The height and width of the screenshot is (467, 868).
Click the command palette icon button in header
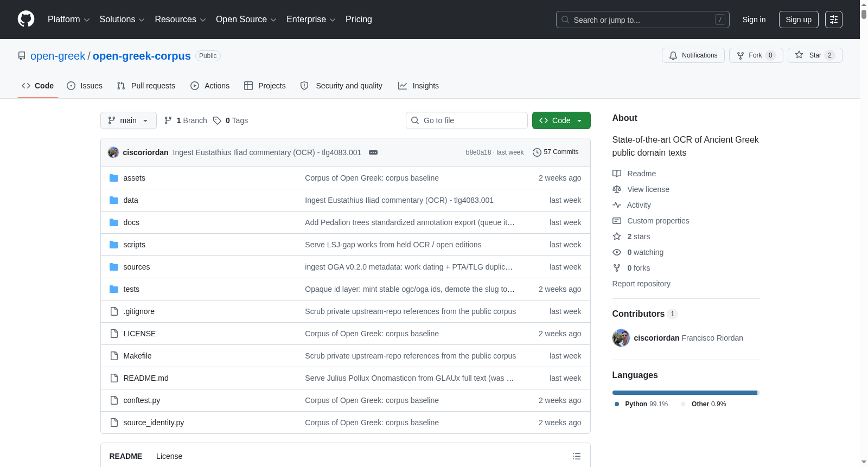click(x=833, y=20)
